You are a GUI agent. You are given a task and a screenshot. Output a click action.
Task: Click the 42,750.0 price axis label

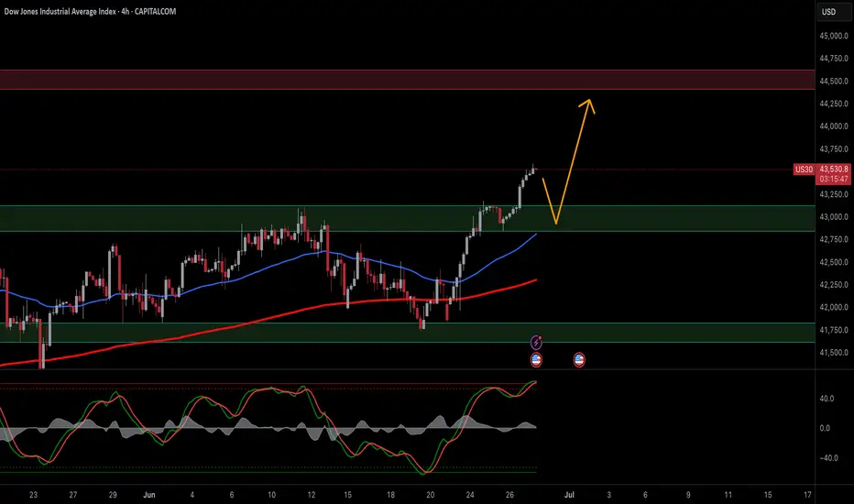tap(834, 239)
